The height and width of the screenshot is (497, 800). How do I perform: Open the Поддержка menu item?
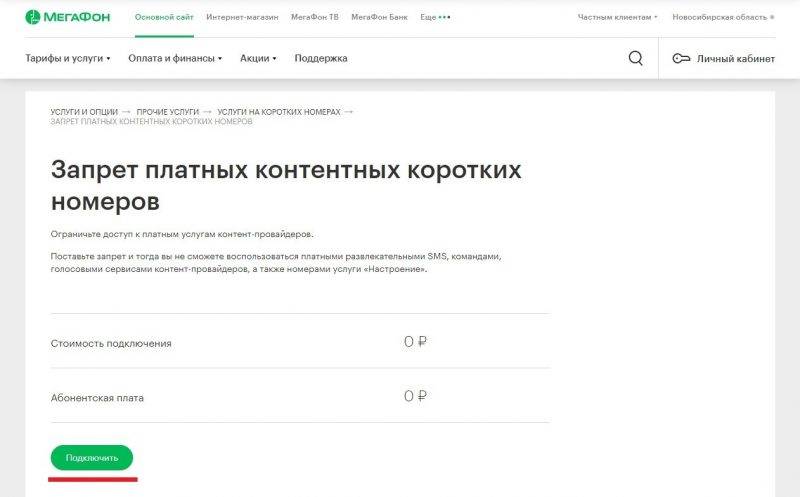[x=321, y=58]
